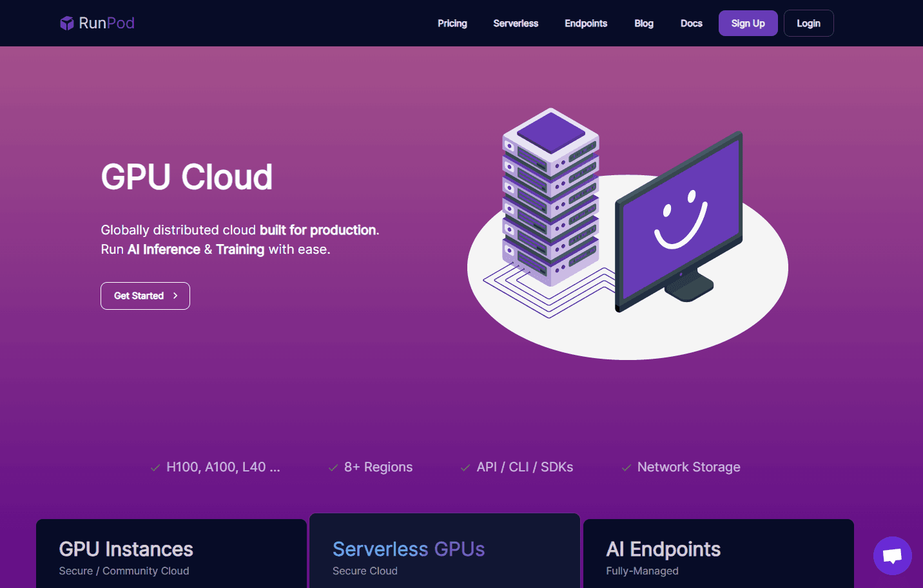Select the Serverless GPUs card
923x588 pixels.
pyautogui.click(x=445, y=551)
